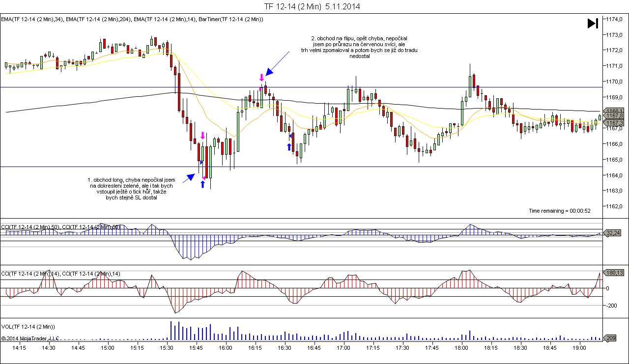Click the 180,13 CCI value marker
The height and width of the screenshot is (364, 629).
point(614,273)
